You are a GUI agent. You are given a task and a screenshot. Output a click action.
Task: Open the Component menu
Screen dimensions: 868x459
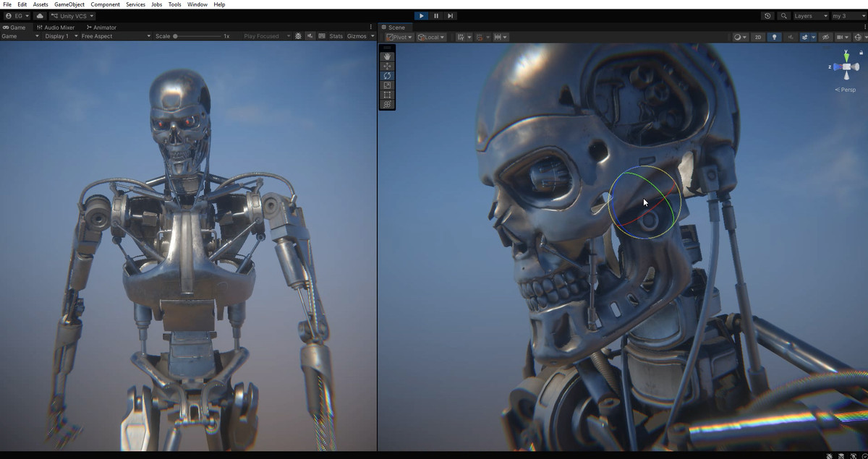pyautogui.click(x=105, y=4)
